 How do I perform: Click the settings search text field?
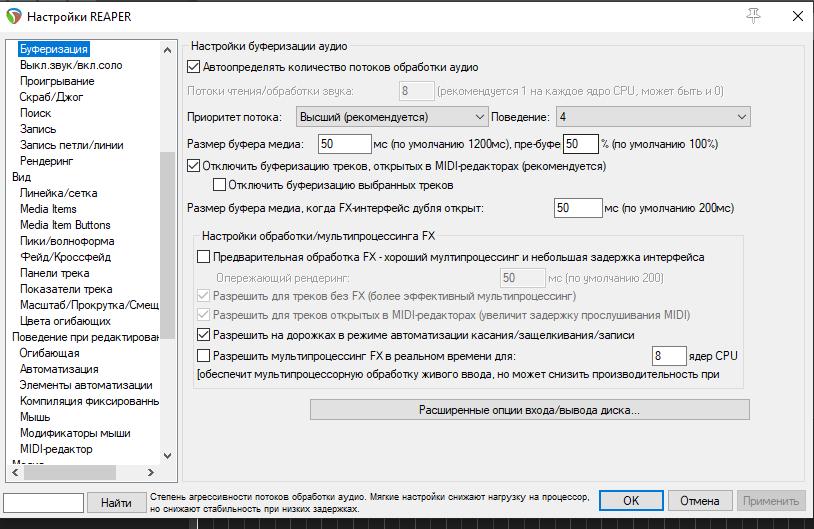pos(44,503)
